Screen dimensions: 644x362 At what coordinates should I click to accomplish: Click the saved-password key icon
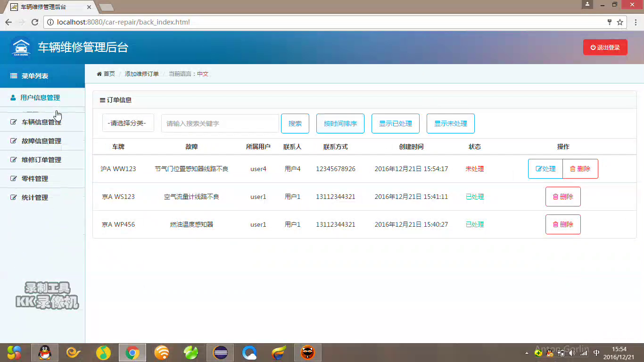click(610, 22)
